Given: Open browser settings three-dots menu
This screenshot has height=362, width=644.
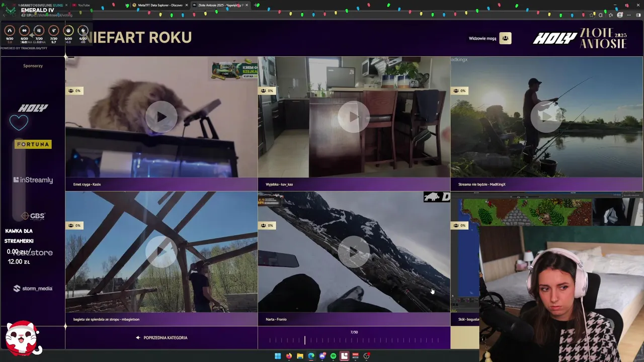Looking at the screenshot, I should click(629, 15).
